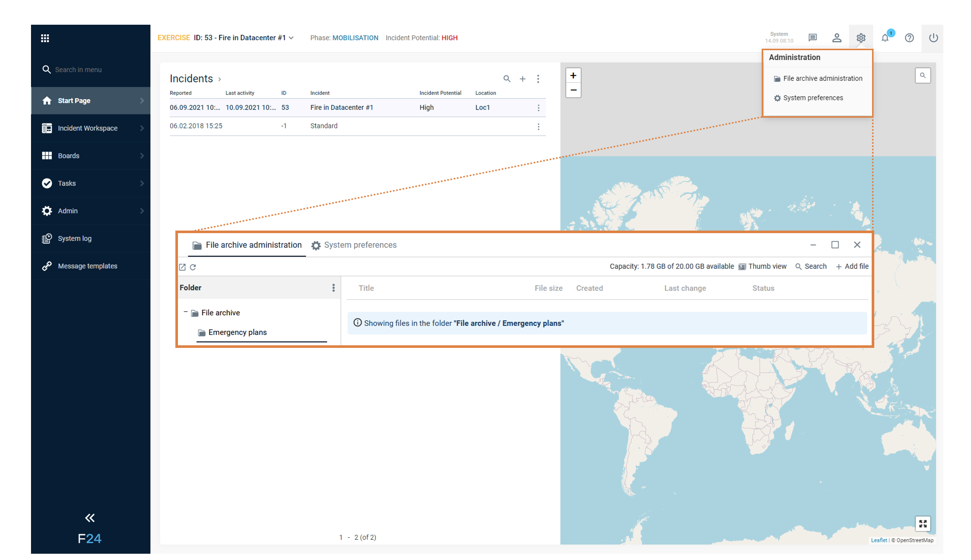Collapse the sidebar with double chevron
The height and width of the screenshot is (560, 971).
[x=90, y=518]
